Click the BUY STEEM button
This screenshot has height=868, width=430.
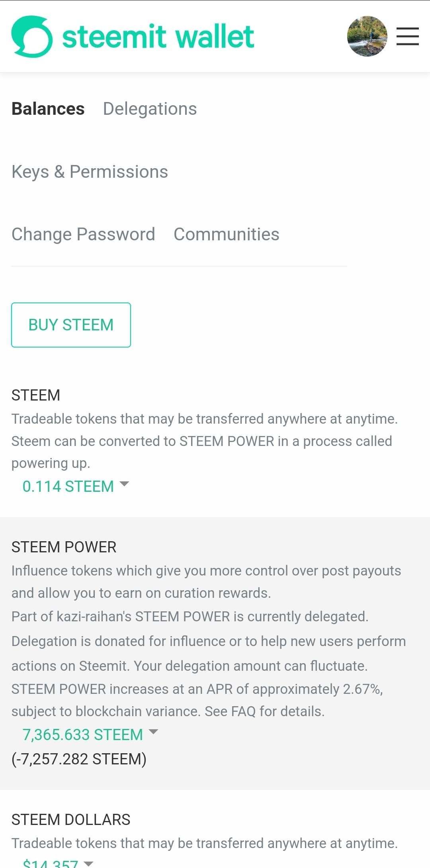71,325
